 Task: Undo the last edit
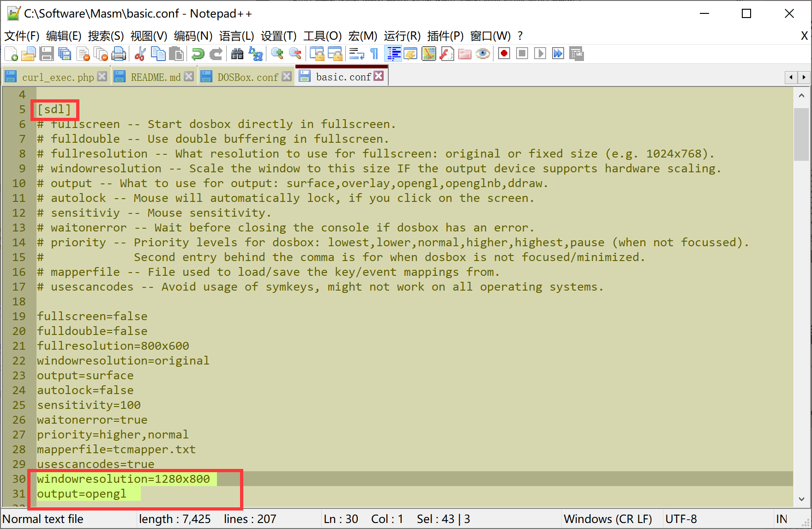(x=198, y=54)
